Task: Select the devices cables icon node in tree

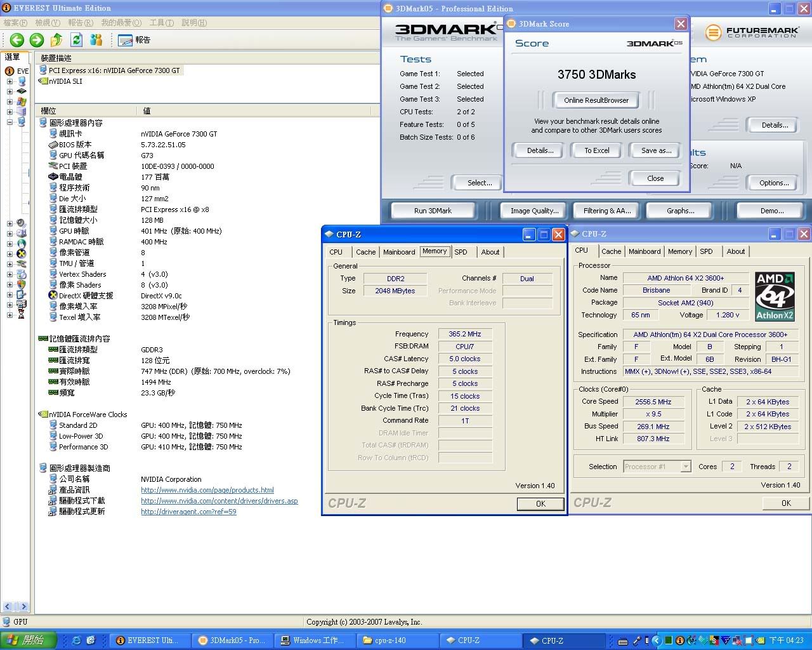Action: (x=22, y=264)
